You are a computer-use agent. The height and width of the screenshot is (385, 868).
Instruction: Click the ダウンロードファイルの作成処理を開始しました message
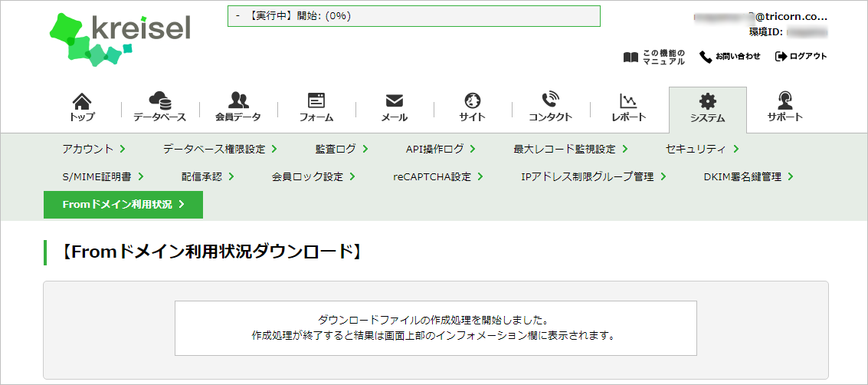coord(434,320)
